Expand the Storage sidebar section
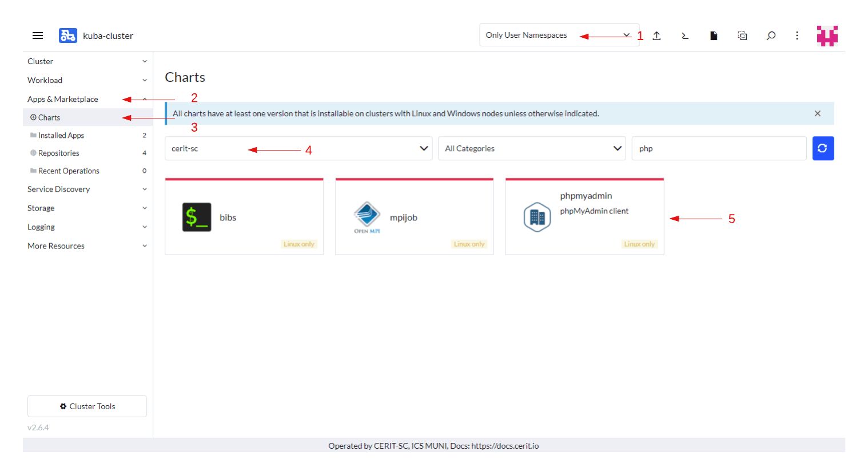This screenshot has height=475, width=868. point(87,208)
